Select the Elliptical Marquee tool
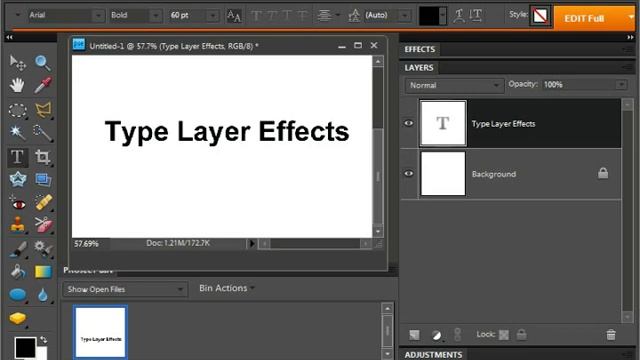Viewport: 640px width, 360px height. [x=18, y=110]
